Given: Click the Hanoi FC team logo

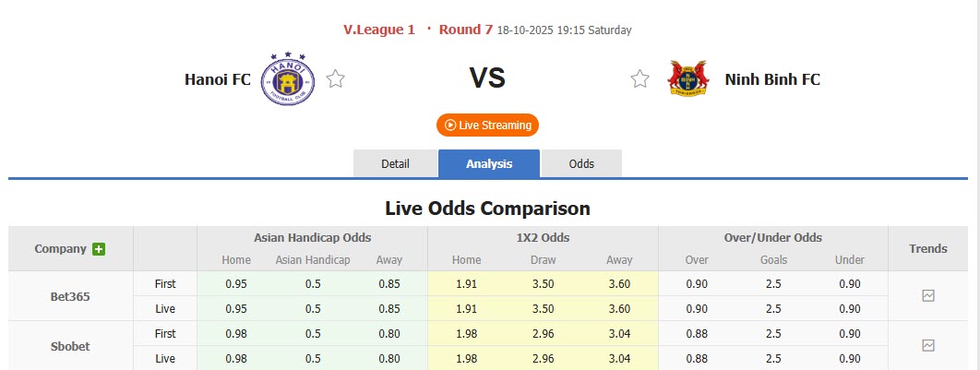Looking at the screenshot, I should point(288,79).
